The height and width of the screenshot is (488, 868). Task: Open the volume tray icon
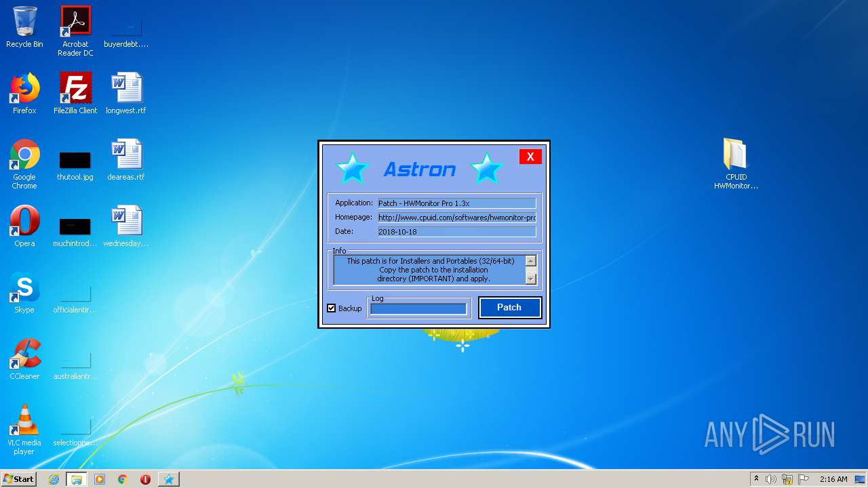coord(771,479)
